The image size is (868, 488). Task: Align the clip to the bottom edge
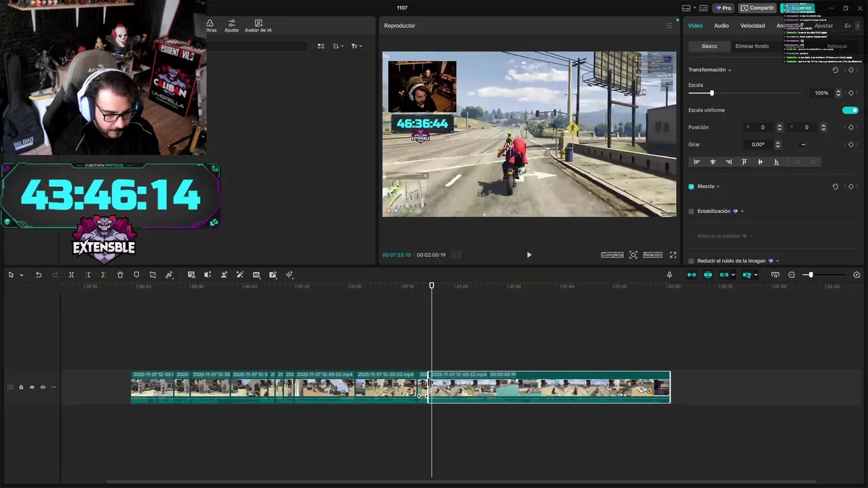pyautogui.click(x=776, y=162)
